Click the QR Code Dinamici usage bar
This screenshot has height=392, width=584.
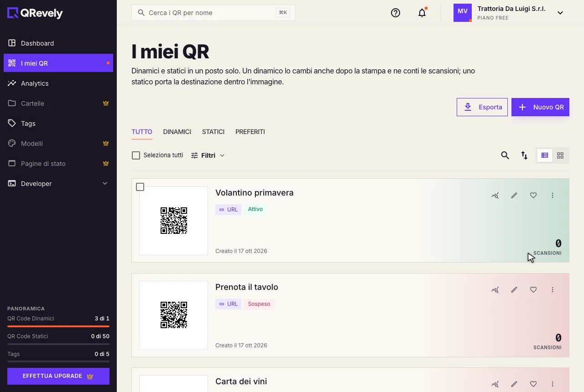(58, 326)
